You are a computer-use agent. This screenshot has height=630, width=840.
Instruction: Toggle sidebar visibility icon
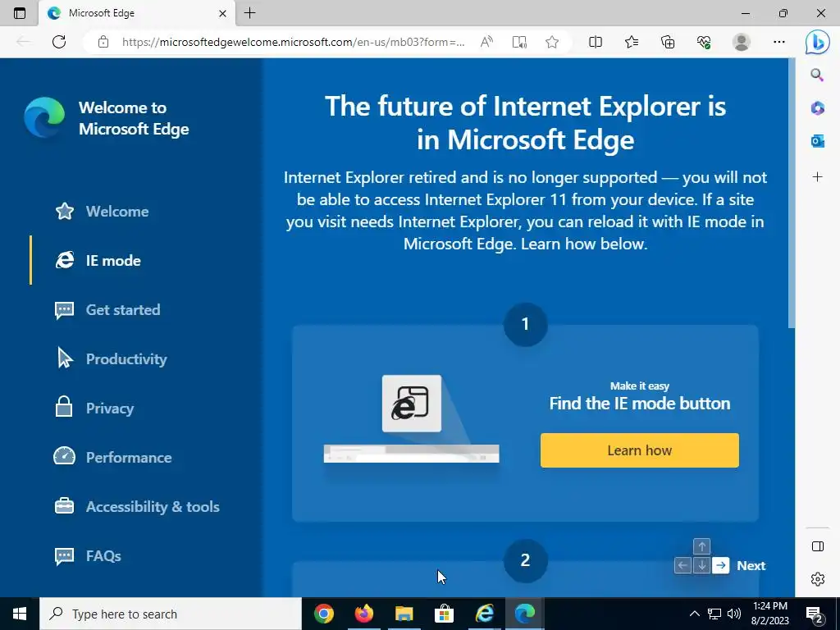click(x=818, y=546)
